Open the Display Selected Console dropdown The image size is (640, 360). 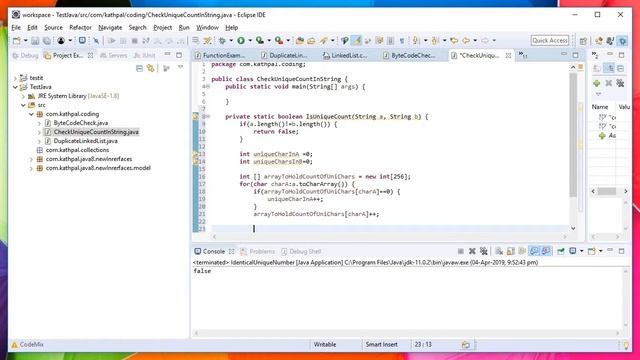pos(581,251)
